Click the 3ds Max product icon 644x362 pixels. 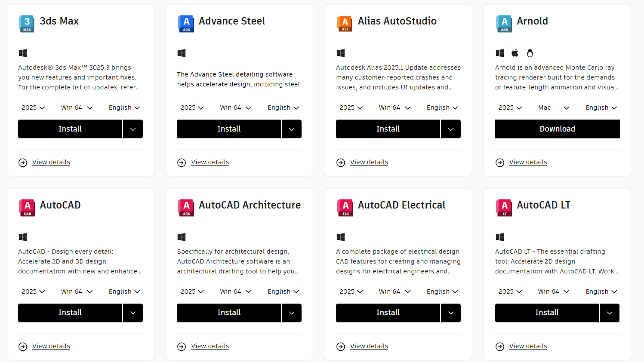[27, 24]
